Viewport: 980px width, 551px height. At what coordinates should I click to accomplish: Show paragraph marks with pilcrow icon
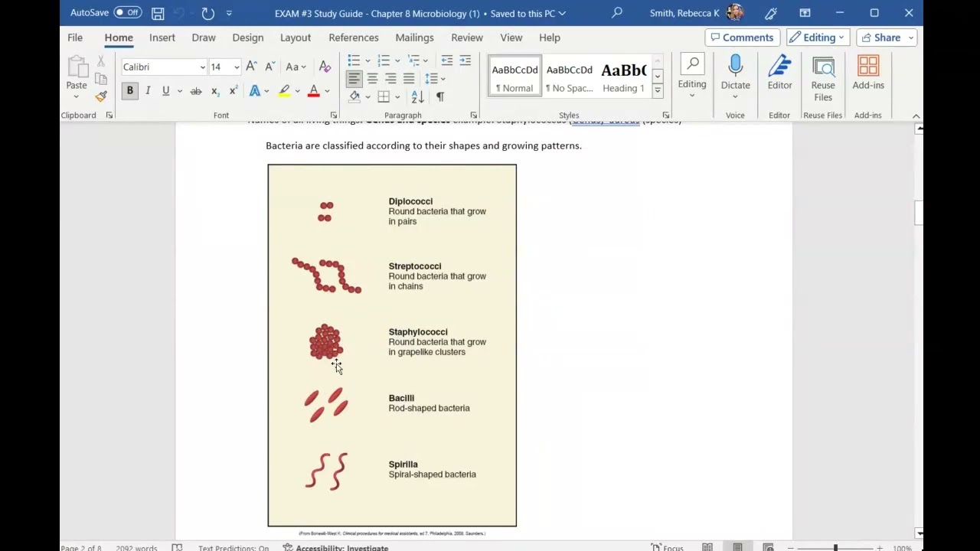pyautogui.click(x=440, y=96)
